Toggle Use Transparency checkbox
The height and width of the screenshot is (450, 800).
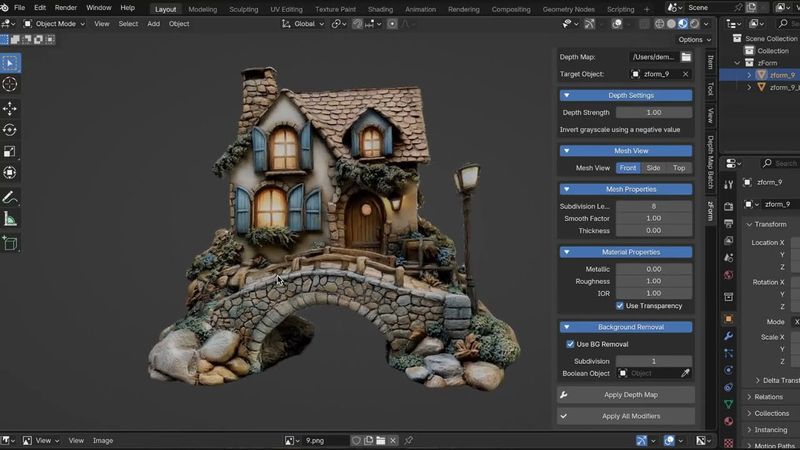coord(619,306)
